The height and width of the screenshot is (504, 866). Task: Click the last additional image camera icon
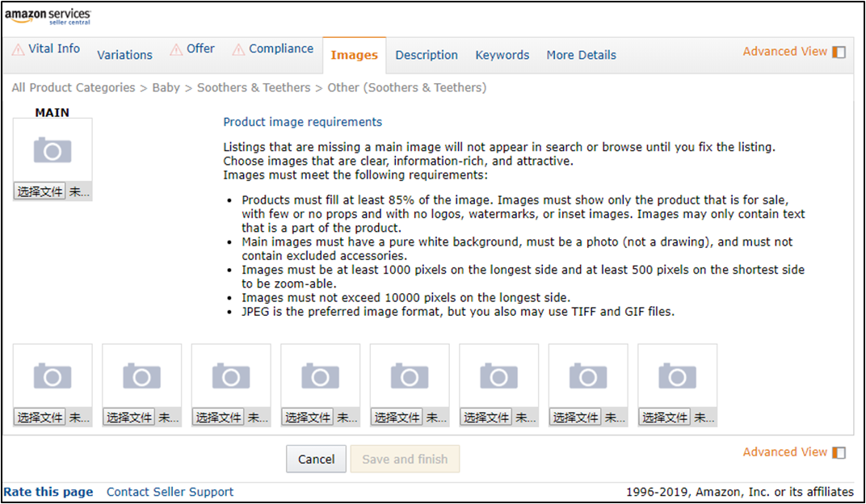(x=677, y=376)
